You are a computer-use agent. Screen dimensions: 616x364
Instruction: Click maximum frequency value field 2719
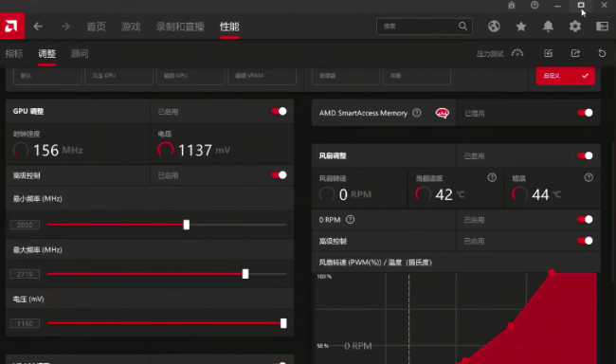click(x=25, y=274)
